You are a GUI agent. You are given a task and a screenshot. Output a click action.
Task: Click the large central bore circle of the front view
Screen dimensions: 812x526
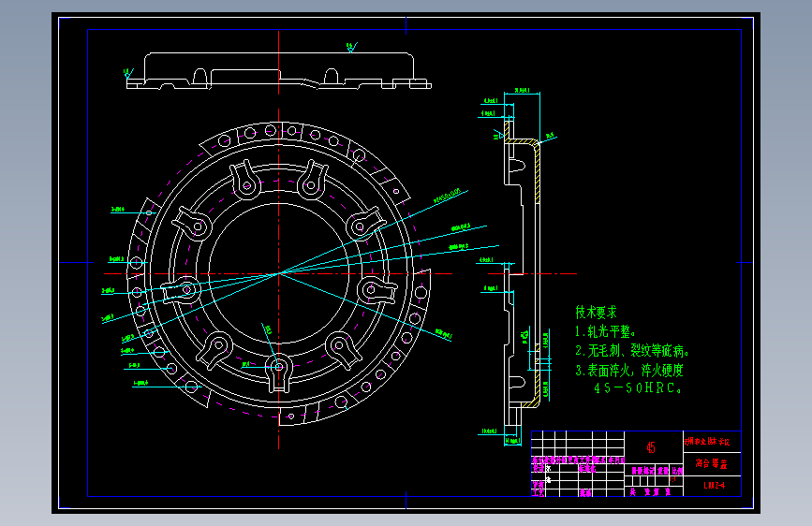pos(279,273)
